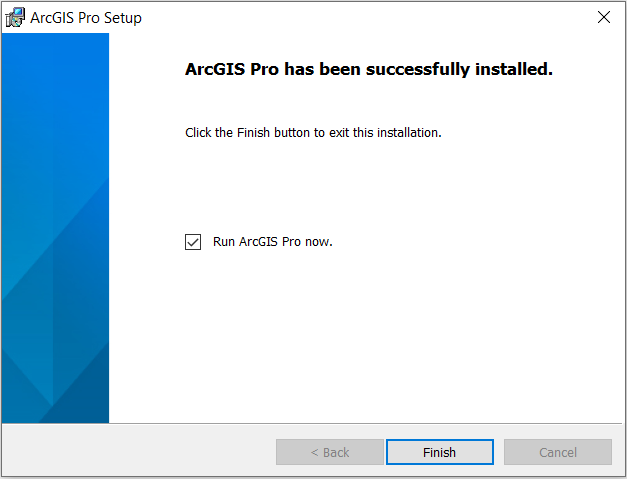Click the word 'installed.' in the heading
This screenshot has height=479, width=627.
tap(514, 69)
